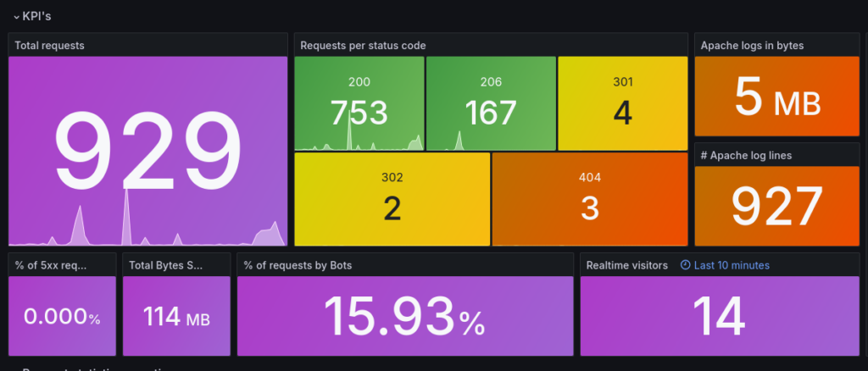Select the 302 status code tile

click(x=392, y=199)
